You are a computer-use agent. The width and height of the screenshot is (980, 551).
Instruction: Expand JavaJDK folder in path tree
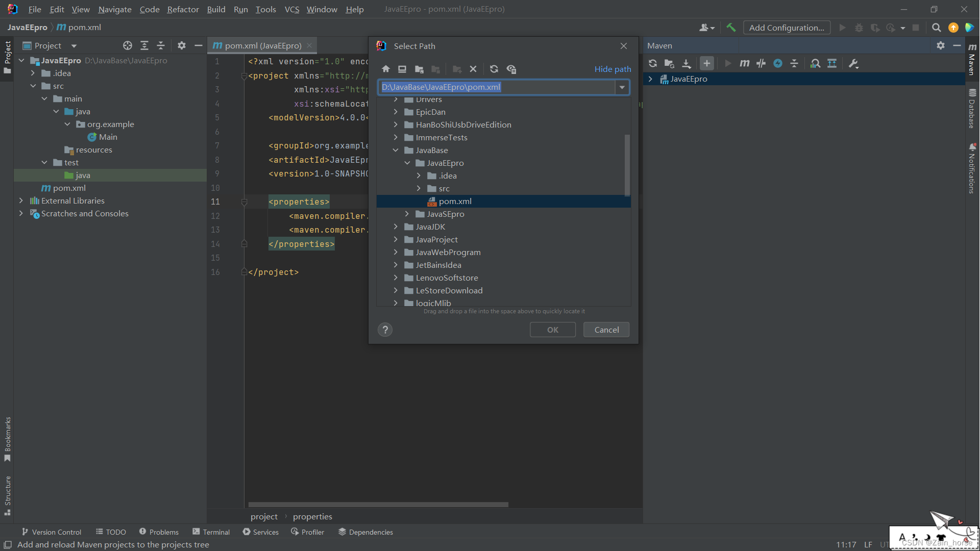pyautogui.click(x=396, y=227)
